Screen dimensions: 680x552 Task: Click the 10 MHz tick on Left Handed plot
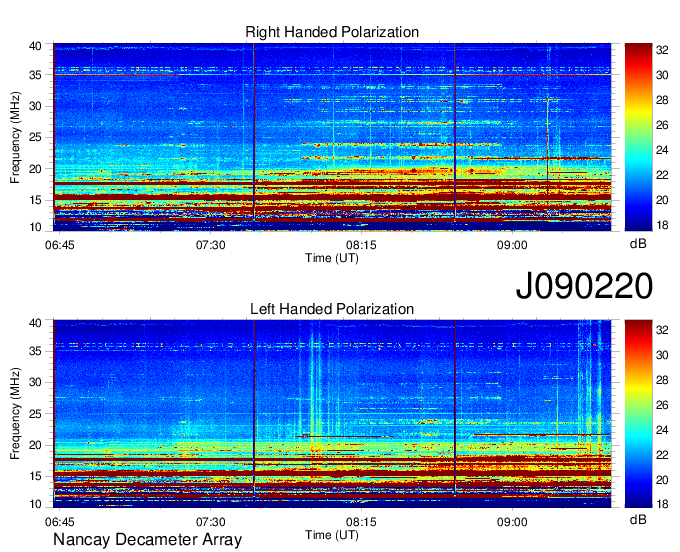point(36,504)
